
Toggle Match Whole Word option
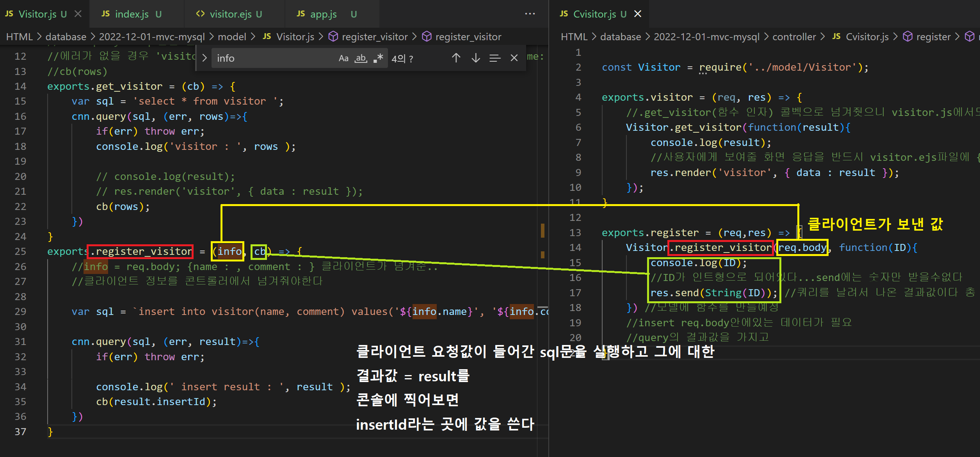(361, 58)
